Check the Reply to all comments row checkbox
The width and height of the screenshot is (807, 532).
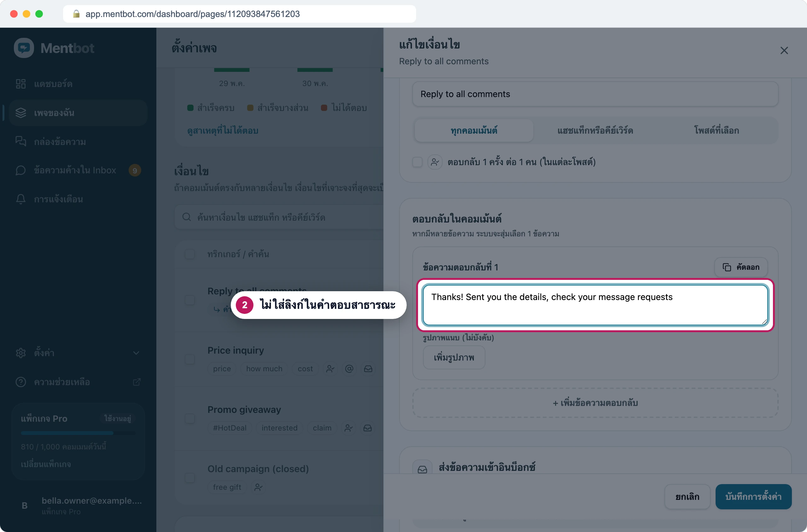pos(190,300)
